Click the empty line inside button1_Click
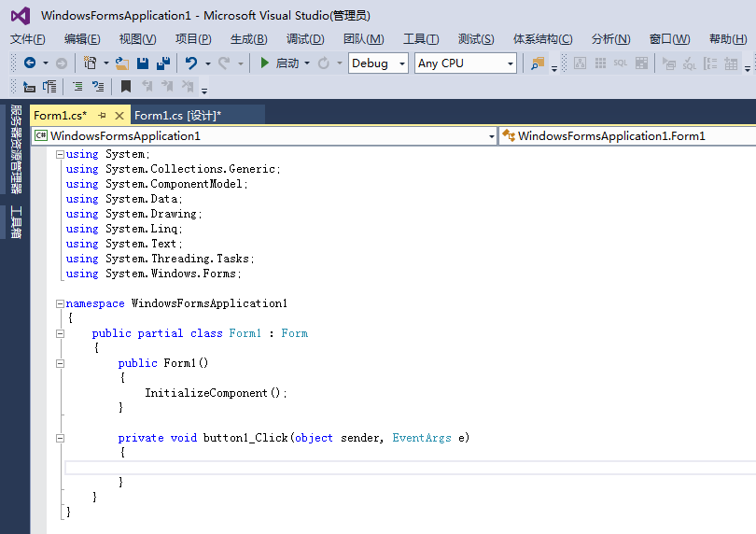 (x=410, y=468)
